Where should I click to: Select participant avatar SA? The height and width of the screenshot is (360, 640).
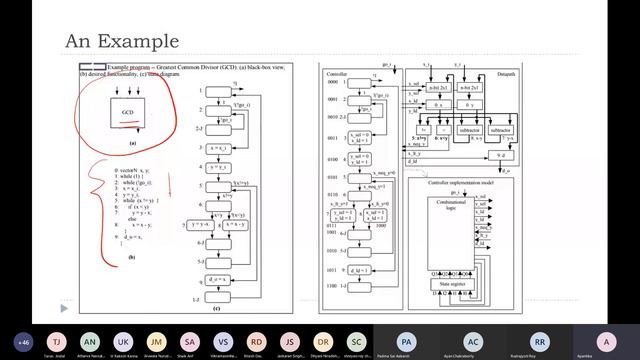(190, 342)
